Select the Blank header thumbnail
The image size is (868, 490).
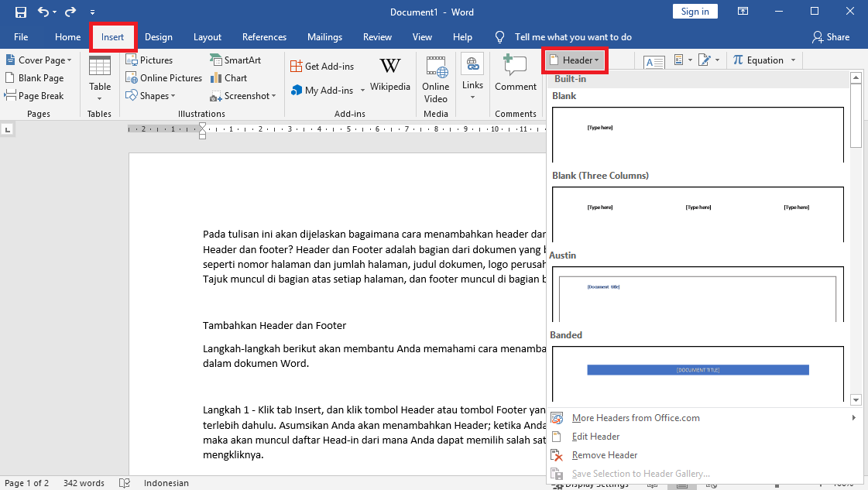[x=698, y=135]
